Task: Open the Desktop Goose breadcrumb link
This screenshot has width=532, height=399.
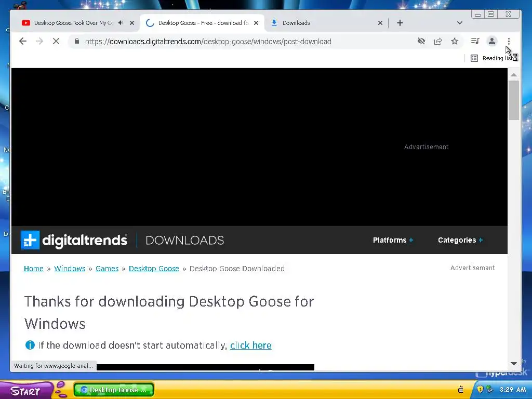Action: point(154,269)
